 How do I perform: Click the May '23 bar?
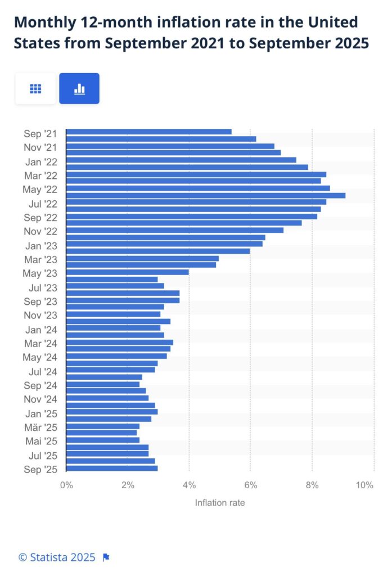click(127, 272)
